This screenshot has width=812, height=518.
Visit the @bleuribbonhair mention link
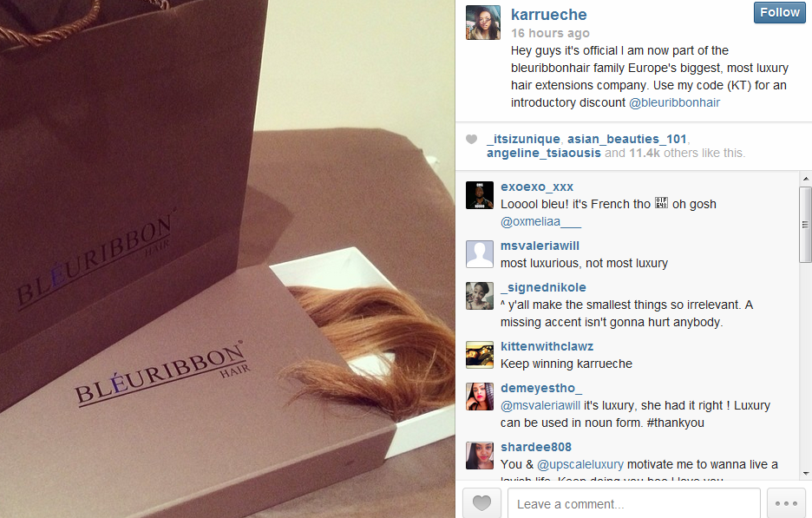point(674,102)
